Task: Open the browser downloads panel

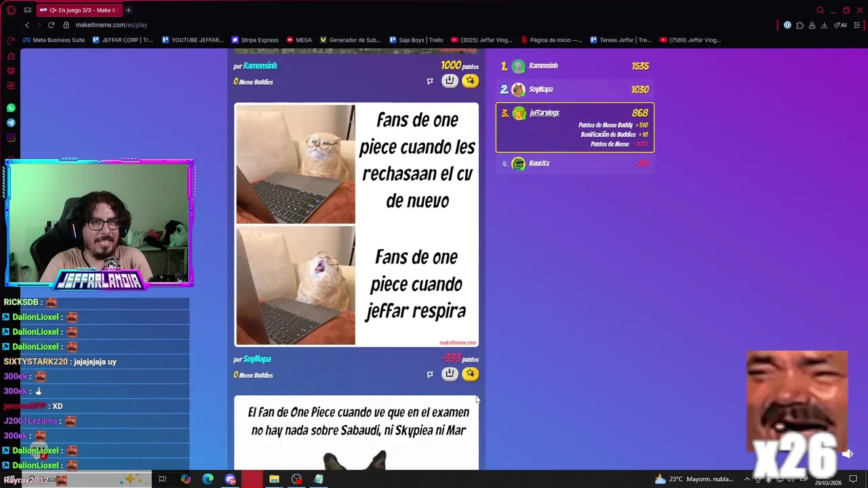Action: coord(824,25)
